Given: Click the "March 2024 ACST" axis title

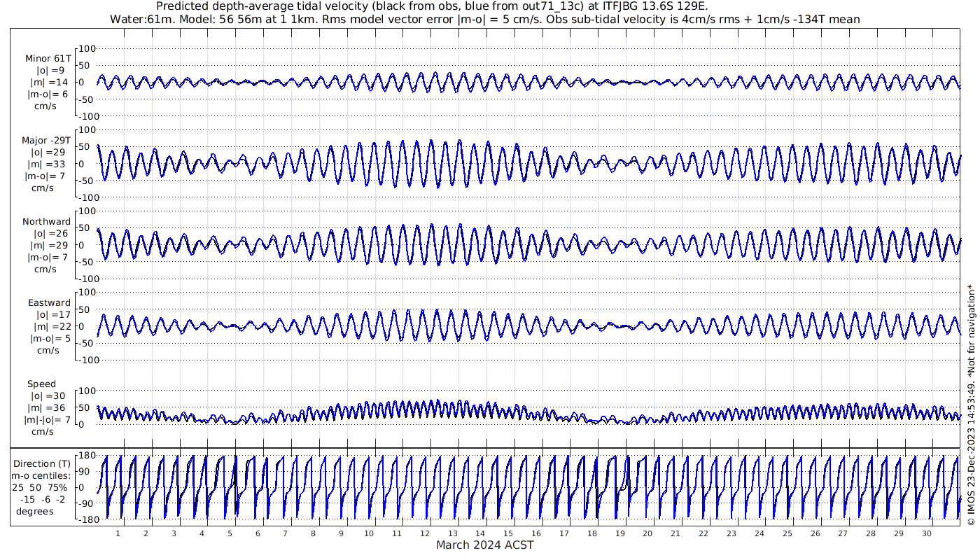Looking at the screenshot, I should point(484,545).
